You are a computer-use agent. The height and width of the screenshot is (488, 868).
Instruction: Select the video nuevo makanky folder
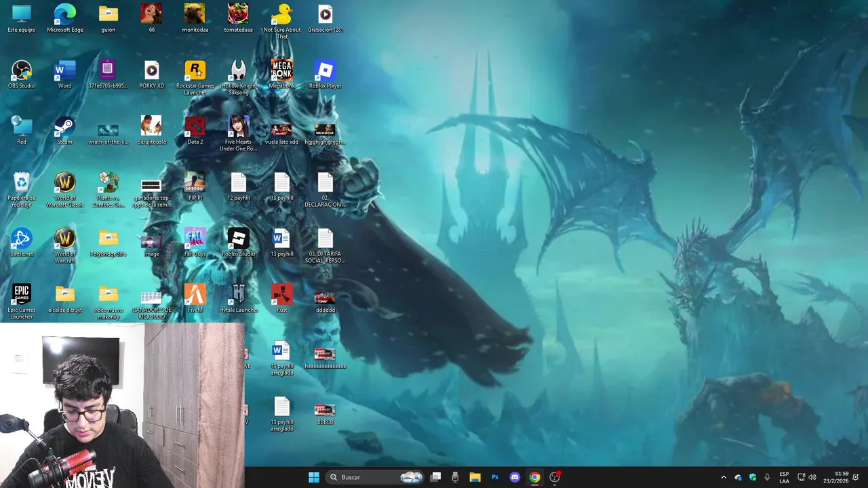(x=108, y=303)
